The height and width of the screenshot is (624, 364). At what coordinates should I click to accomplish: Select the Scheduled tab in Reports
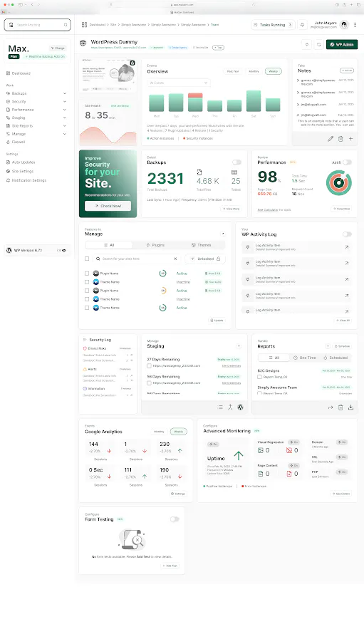click(336, 358)
